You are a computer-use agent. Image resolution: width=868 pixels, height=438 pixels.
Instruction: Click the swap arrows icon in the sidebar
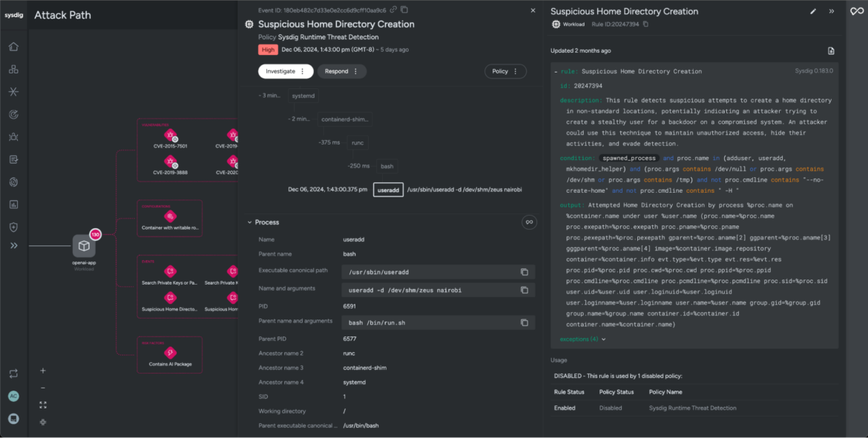(13, 374)
